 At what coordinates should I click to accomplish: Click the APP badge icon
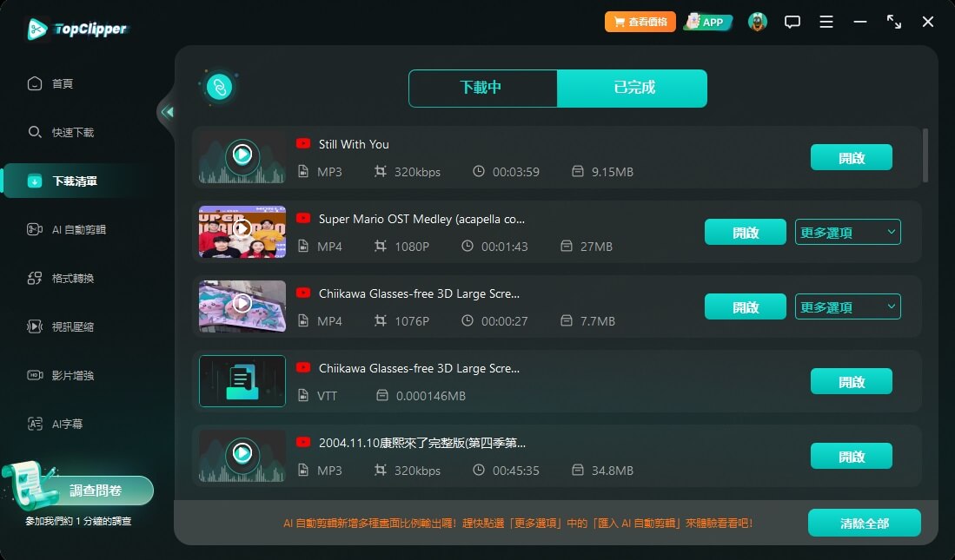(x=707, y=22)
